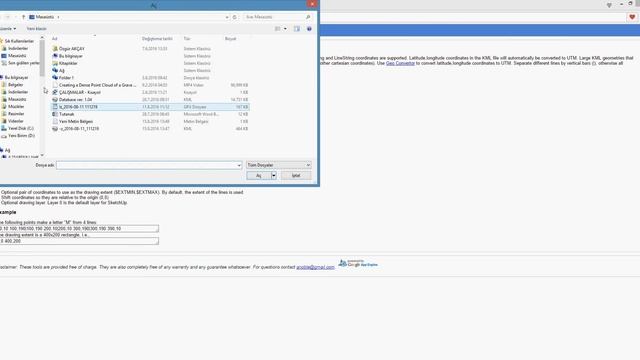
Task: Click the search magnifier icon in dialog
Action: point(308,17)
